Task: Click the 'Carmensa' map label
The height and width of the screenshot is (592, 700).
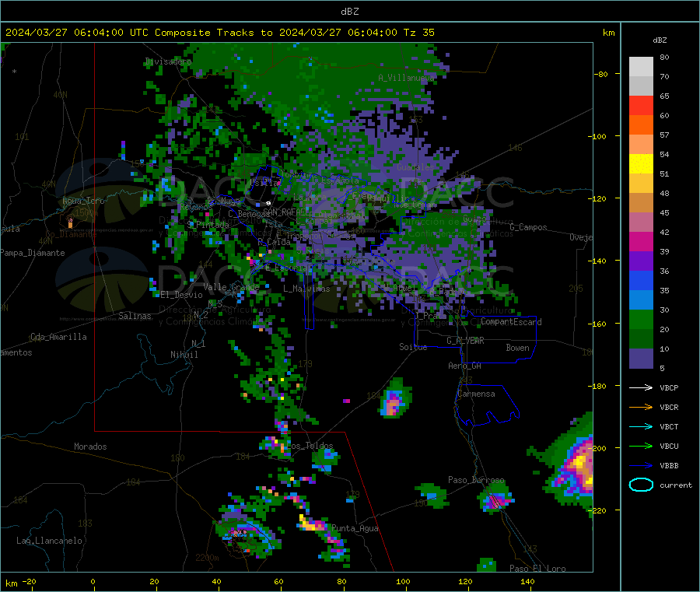Action: [476, 394]
